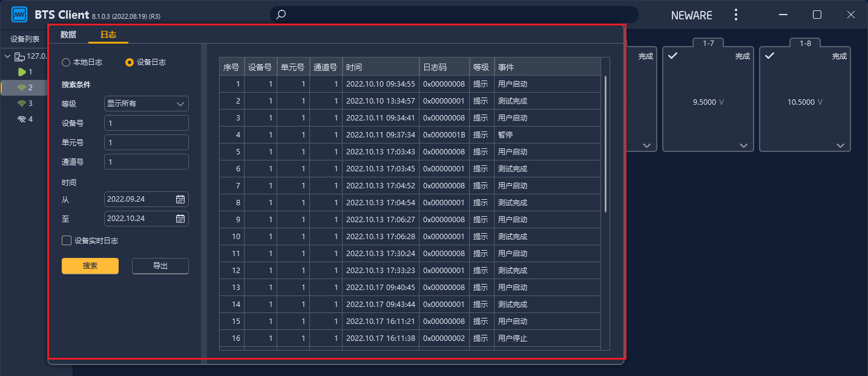The image size is (868, 376).
Task: Open the calendar picker for the 至 date
Action: tap(180, 219)
